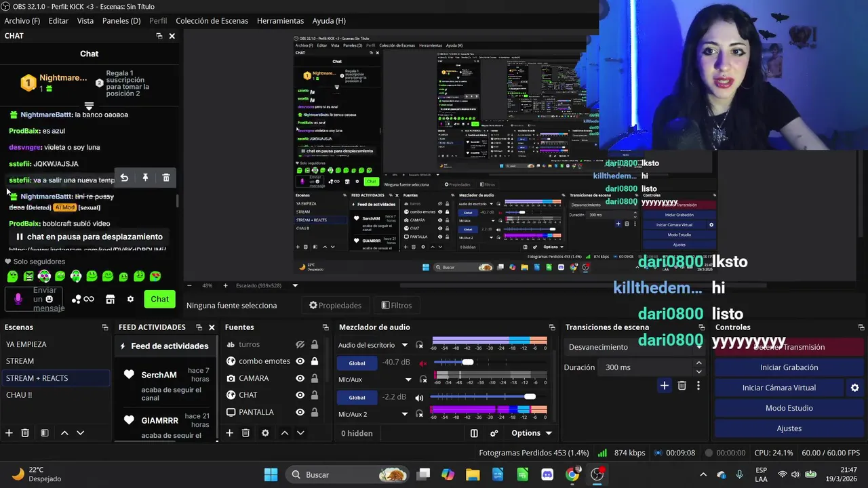Move the source down in Fuentes list
The width and height of the screenshot is (868, 488).
pos(300,433)
